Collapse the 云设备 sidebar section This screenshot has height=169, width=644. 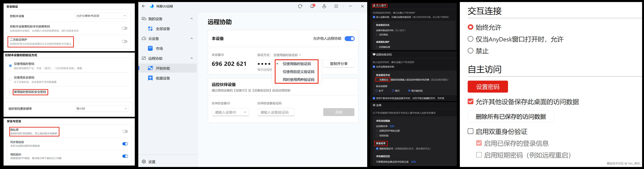click(x=191, y=39)
